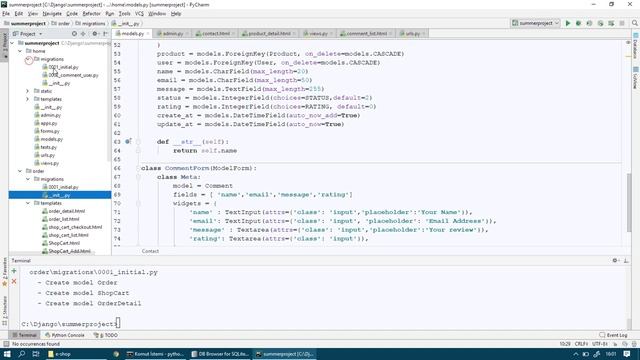The image size is (640, 360).
Task: Hide the Terminal panel
Action: pos(626,260)
